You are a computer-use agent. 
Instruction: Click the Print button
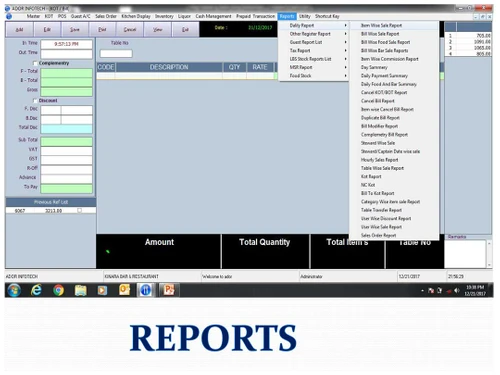[x=102, y=30]
